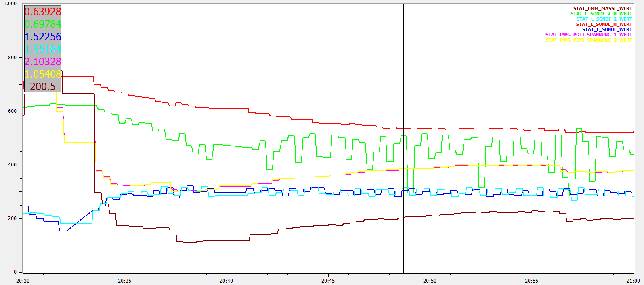The width and height of the screenshot is (644, 285).
Task: Click the yellow STAT_PWG_POTI_SPANNUNG_2_WERT legend entry
Action: coord(589,40)
